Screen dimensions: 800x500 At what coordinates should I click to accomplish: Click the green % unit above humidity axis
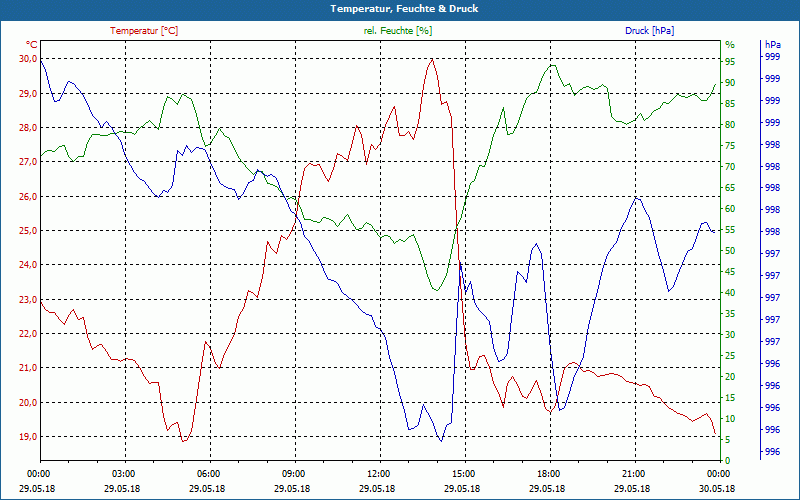pyautogui.click(x=730, y=45)
